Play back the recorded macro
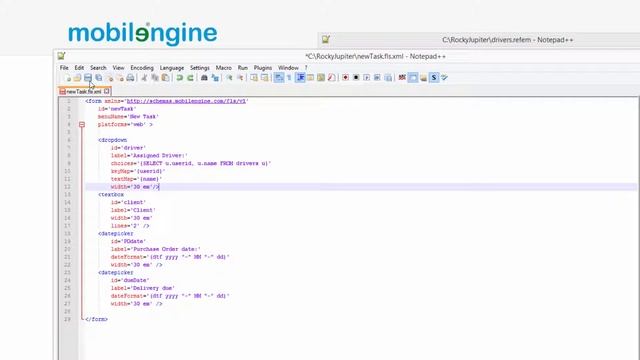 pyautogui.click(x=367, y=78)
